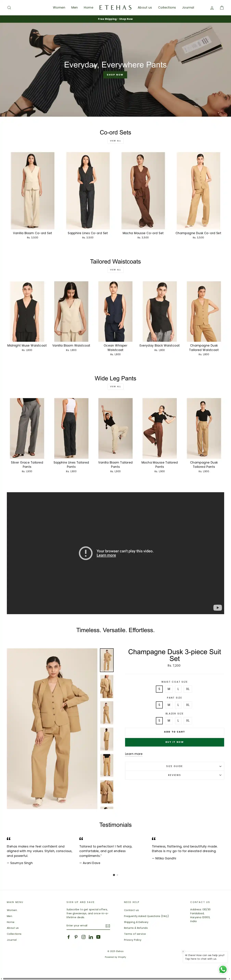Select blazer size XL
231x980 pixels.
click(188, 720)
